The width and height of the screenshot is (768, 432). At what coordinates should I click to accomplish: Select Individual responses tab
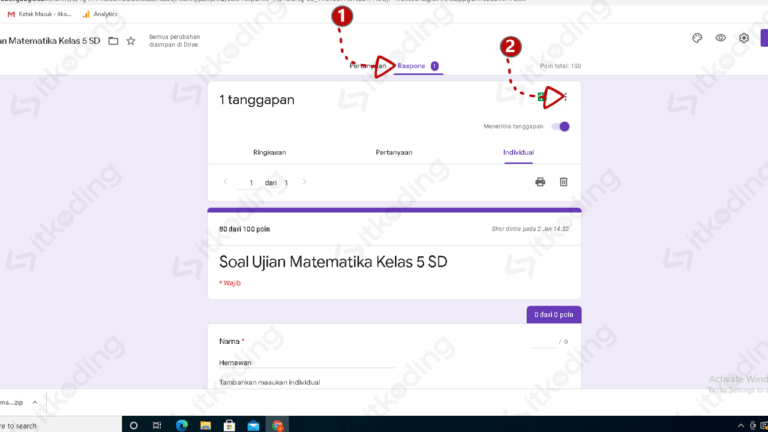[518, 152]
